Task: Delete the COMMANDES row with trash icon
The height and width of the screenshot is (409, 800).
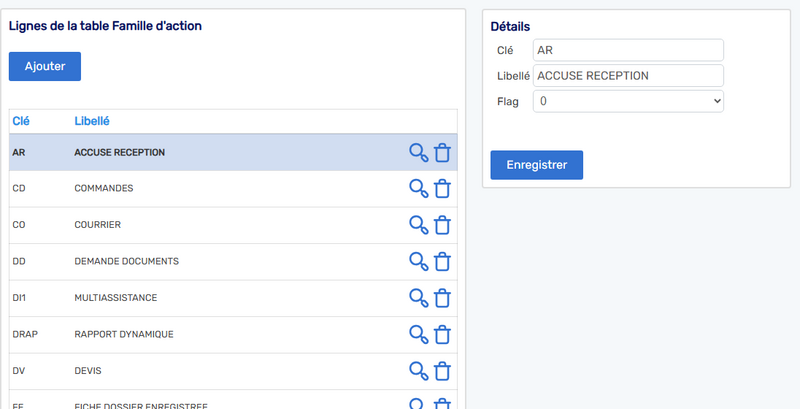Action: pos(442,189)
